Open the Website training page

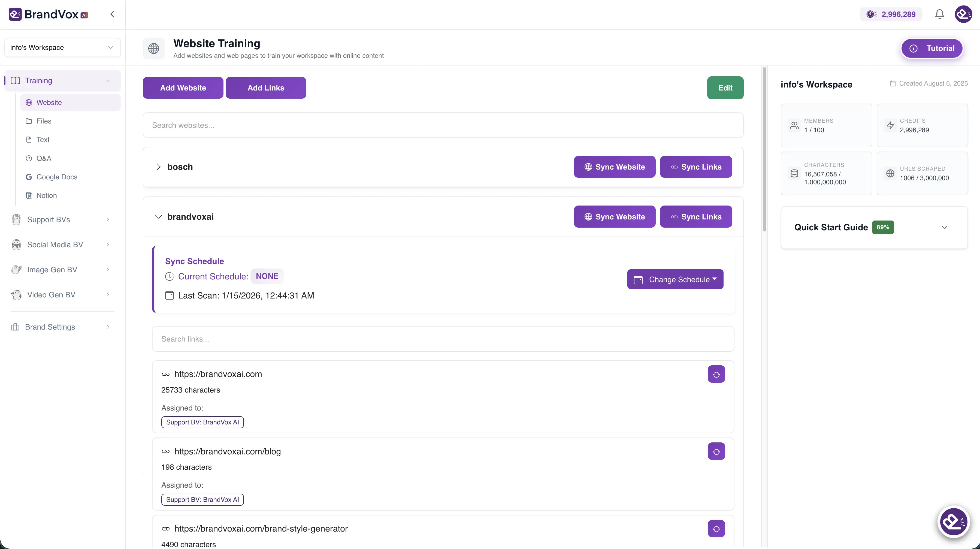coord(70,103)
